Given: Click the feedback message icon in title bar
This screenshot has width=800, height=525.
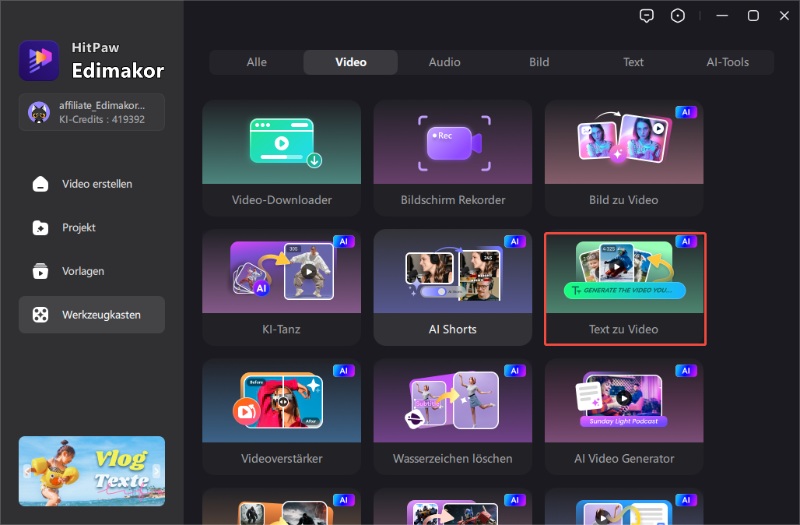Looking at the screenshot, I should [x=646, y=15].
